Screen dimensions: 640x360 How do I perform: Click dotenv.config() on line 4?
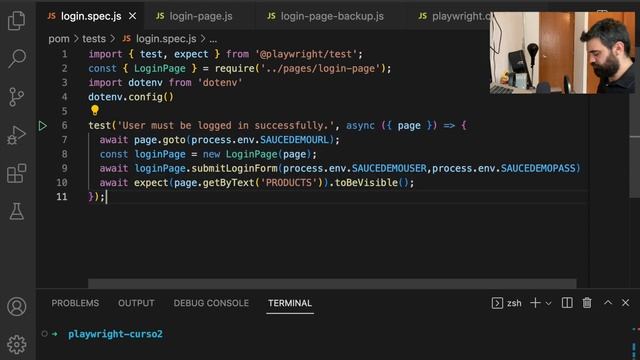131,97
